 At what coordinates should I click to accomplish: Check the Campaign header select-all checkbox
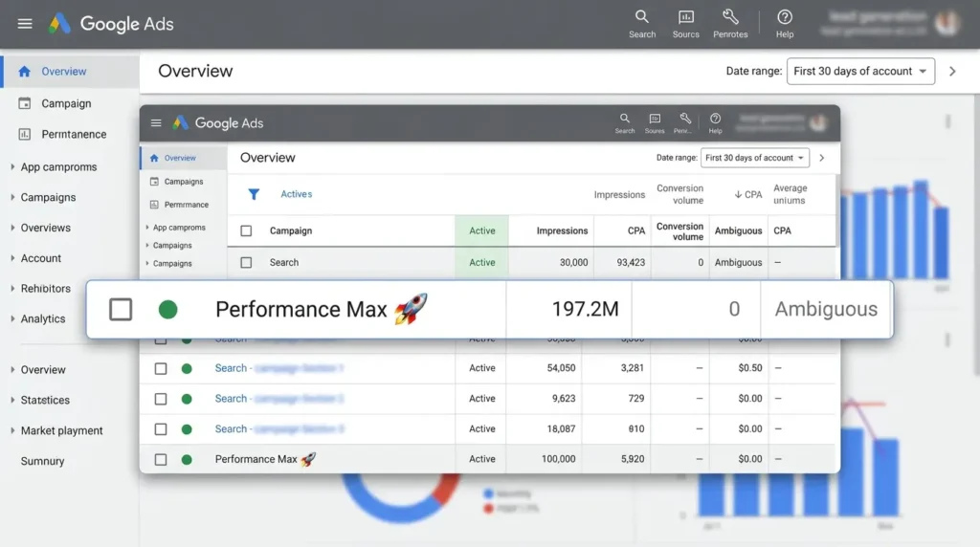click(246, 231)
